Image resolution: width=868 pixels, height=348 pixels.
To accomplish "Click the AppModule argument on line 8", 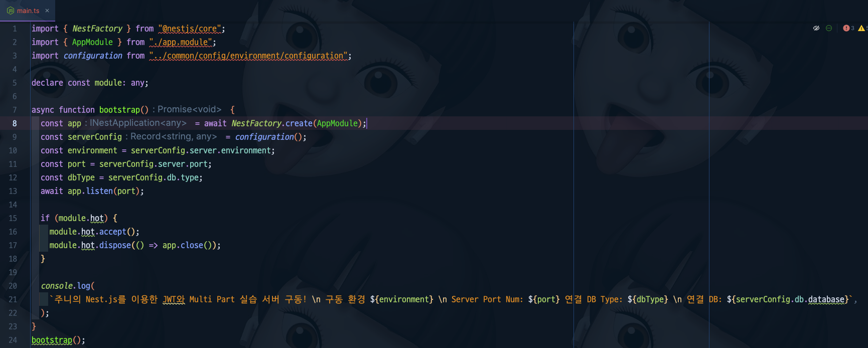I will tap(337, 123).
